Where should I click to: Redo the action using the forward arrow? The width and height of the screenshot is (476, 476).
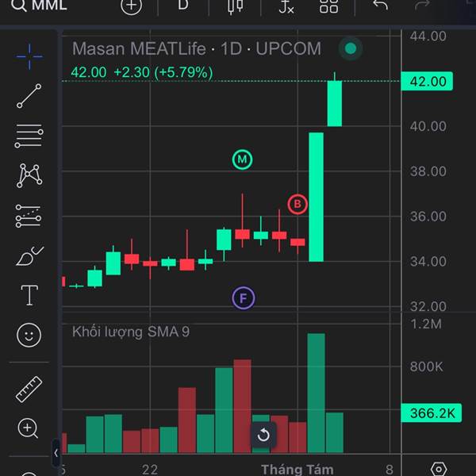pos(422,4)
